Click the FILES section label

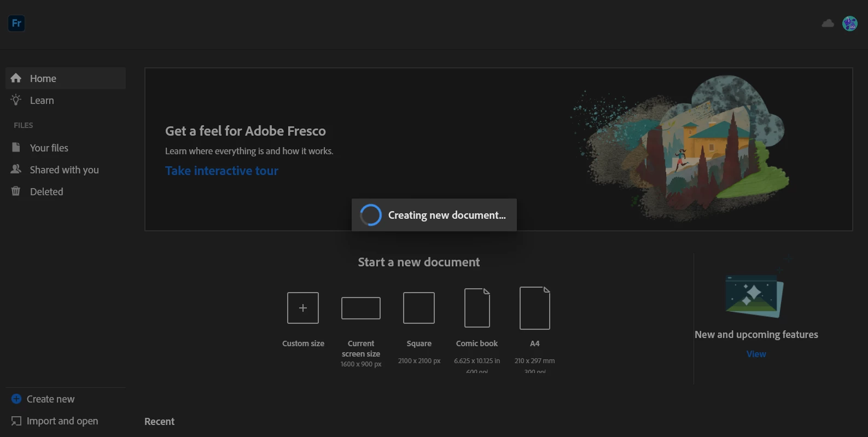click(x=24, y=125)
